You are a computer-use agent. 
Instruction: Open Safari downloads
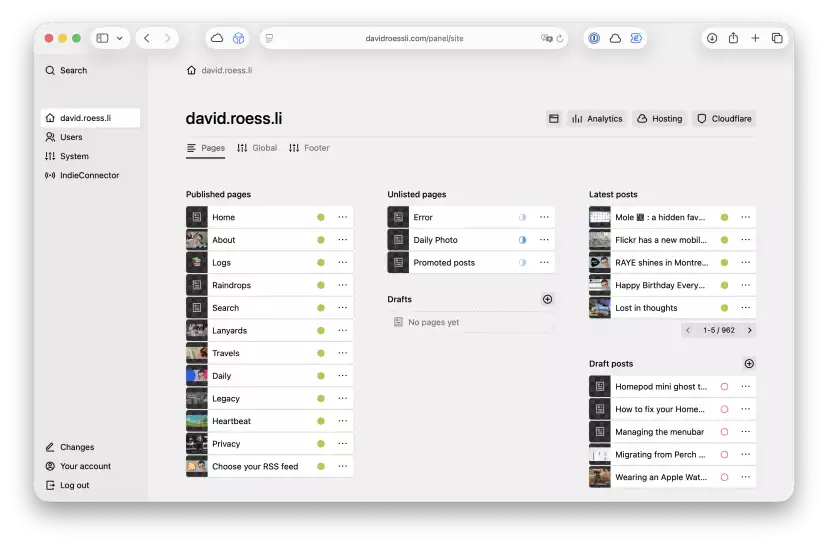coord(712,38)
